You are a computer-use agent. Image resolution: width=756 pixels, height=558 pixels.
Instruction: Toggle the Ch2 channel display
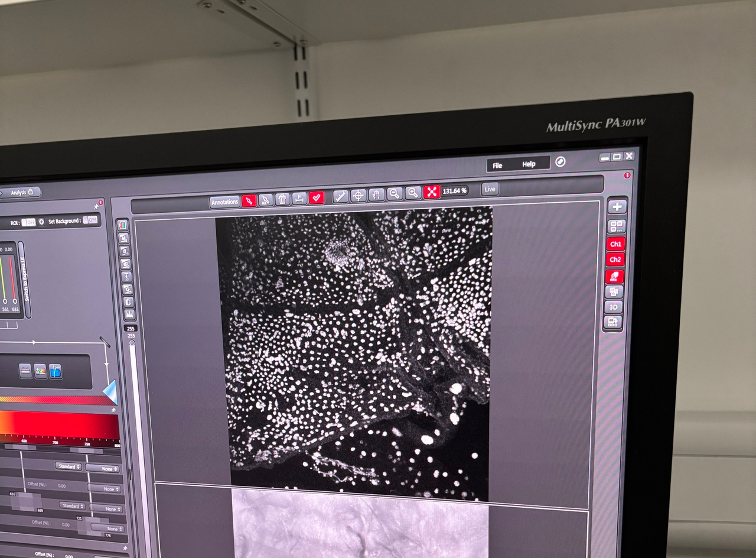[x=615, y=259]
